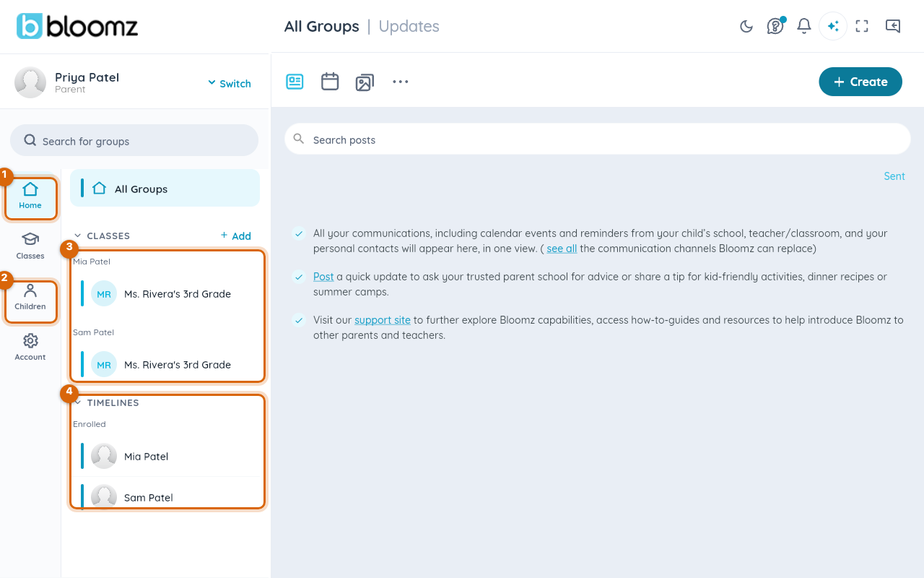Open notifications bell
924x578 pixels.
804,26
